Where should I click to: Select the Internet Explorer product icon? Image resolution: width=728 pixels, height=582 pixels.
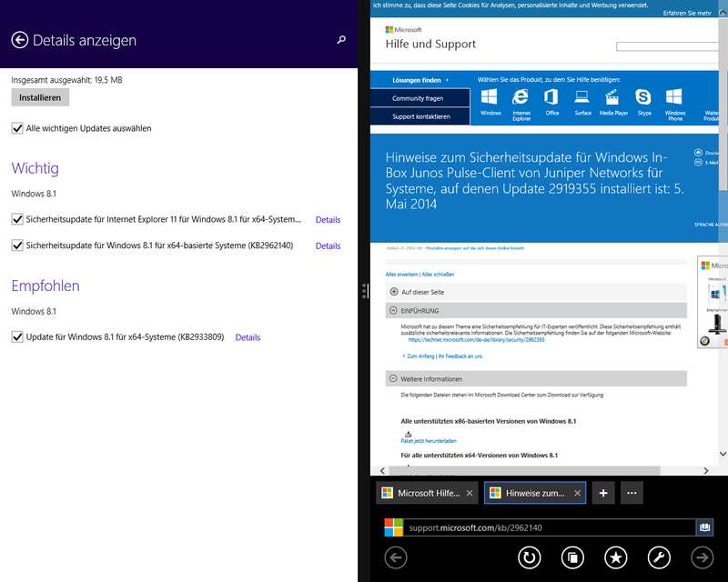521,104
